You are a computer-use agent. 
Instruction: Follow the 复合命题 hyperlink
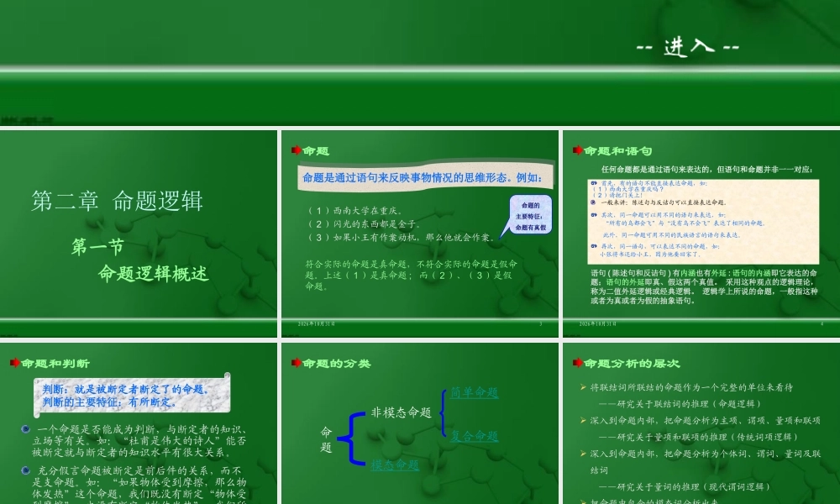click(474, 436)
